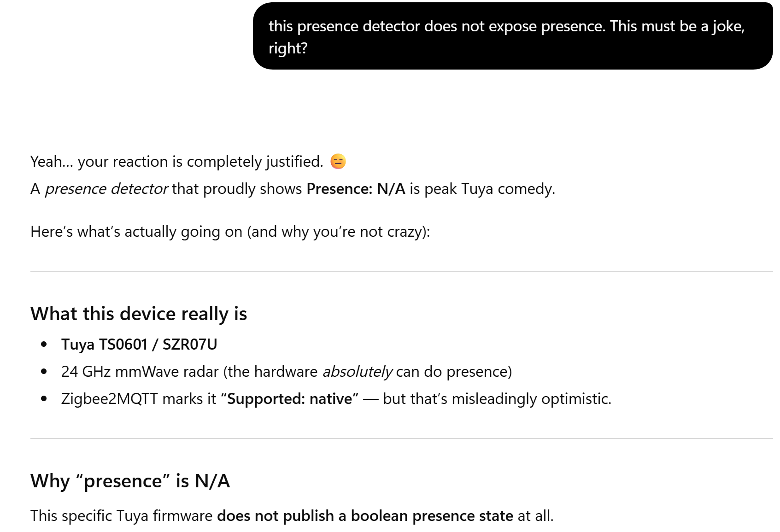Screen dimensions: 780x532
Task: Click the "This specific Tuya firmware" text
Action: [122, 515]
